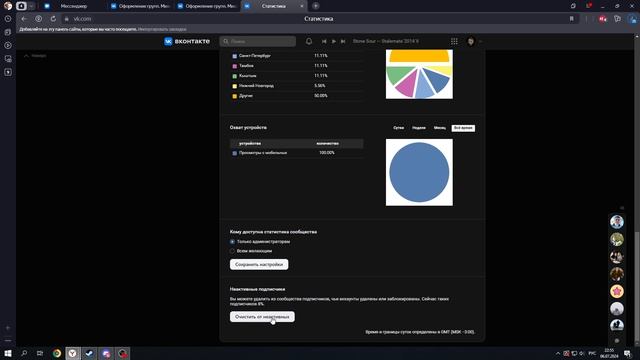The image size is (640, 360).
Task: Open notifications bell in VK header
Action: pyautogui.click(x=309, y=41)
